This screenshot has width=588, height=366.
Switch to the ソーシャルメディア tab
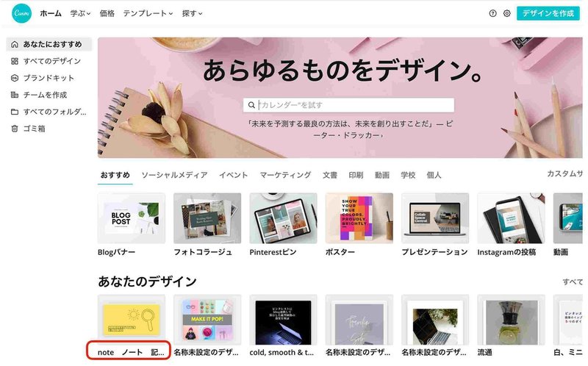(x=174, y=175)
